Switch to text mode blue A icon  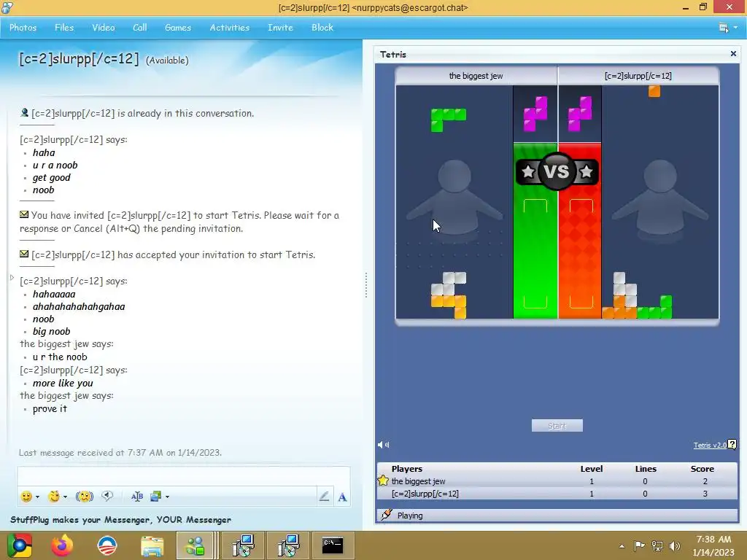point(342,497)
